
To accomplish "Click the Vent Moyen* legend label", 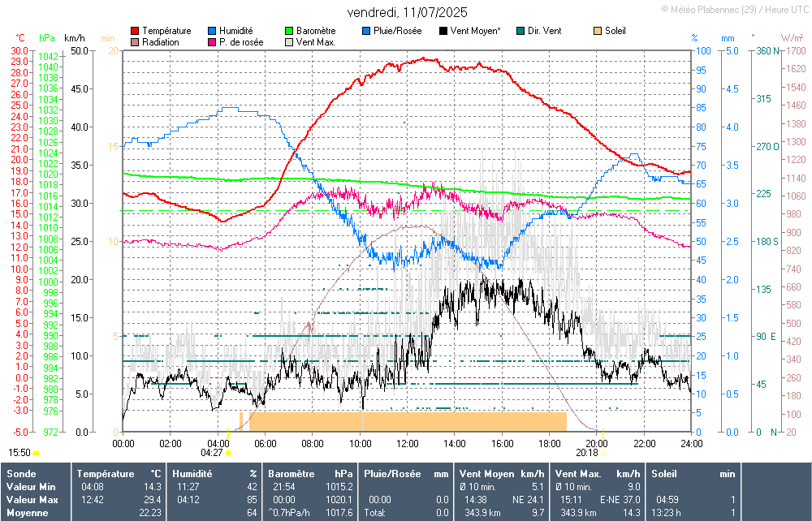I will (475, 31).
